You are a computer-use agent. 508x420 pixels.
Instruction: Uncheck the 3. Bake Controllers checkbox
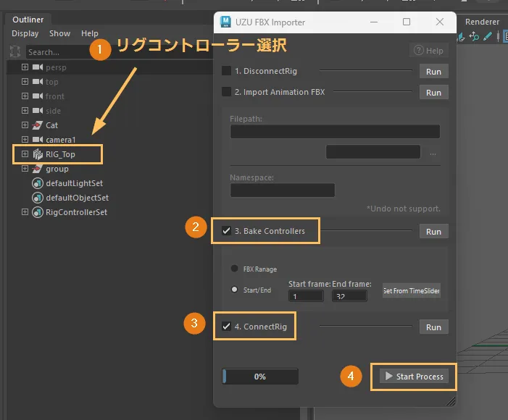tap(226, 230)
